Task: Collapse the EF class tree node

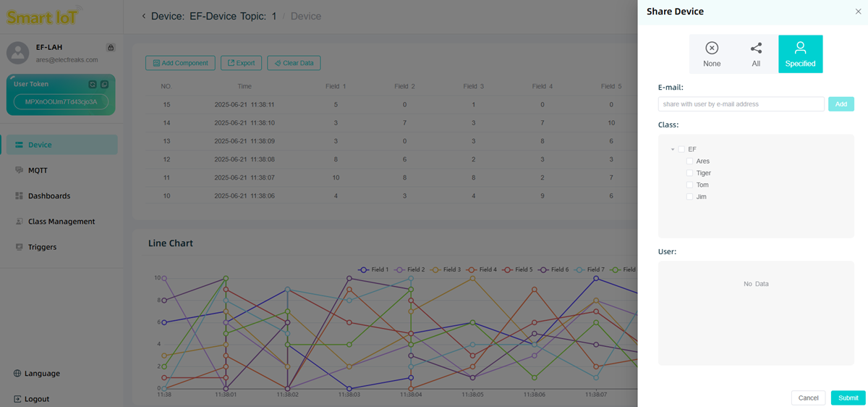Action: click(673, 149)
